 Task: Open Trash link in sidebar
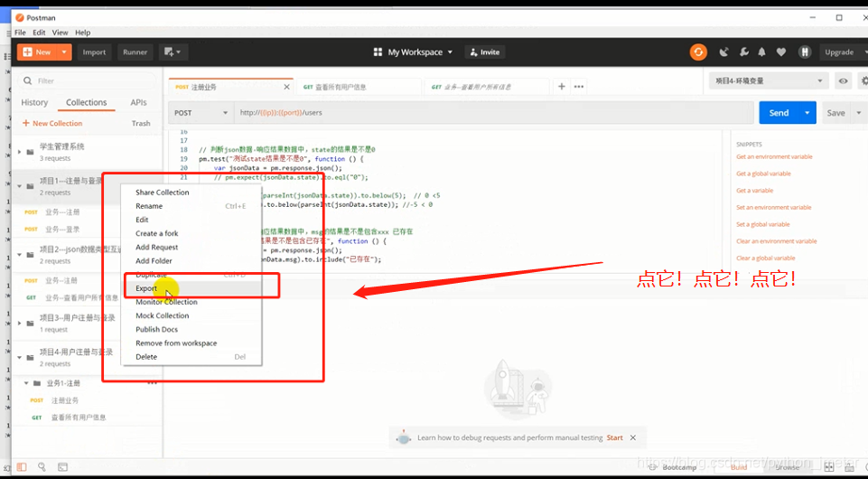(x=141, y=124)
